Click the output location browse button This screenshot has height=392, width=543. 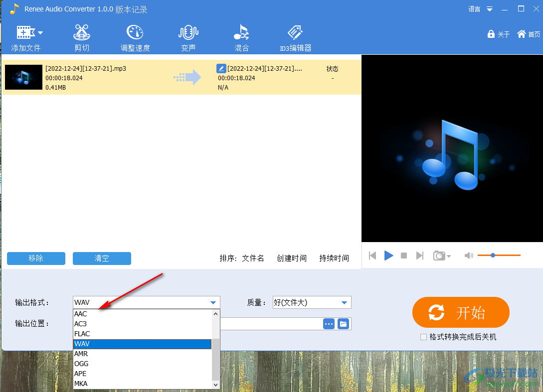[x=329, y=324]
